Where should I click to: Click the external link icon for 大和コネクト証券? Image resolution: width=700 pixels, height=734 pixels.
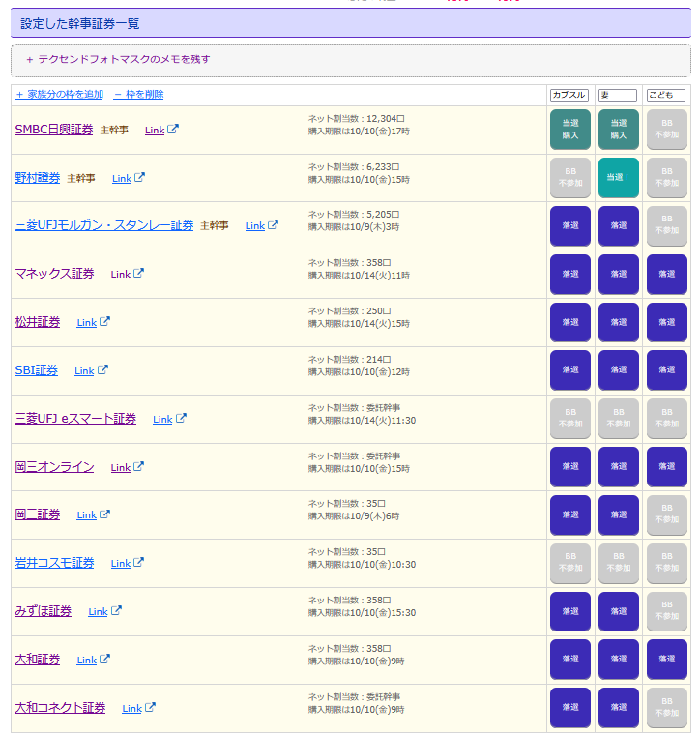click(x=150, y=707)
